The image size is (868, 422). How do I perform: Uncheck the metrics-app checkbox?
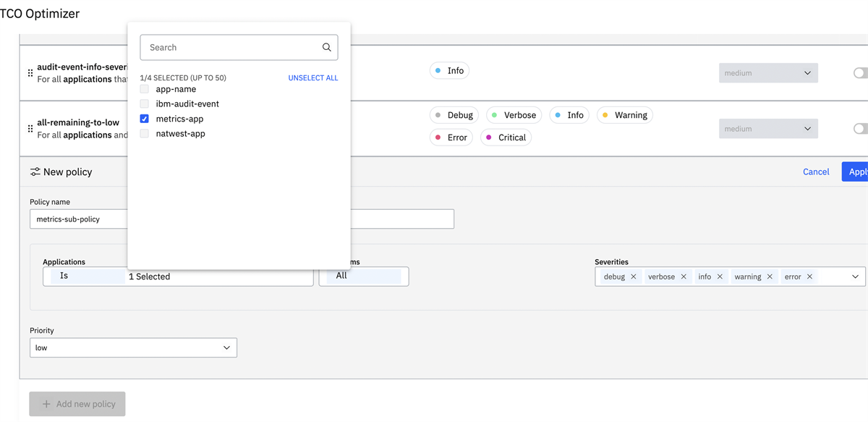tap(145, 119)
